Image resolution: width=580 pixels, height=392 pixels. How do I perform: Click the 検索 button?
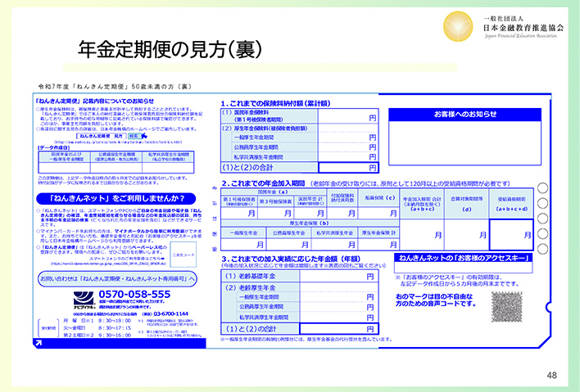pos(134,136)
